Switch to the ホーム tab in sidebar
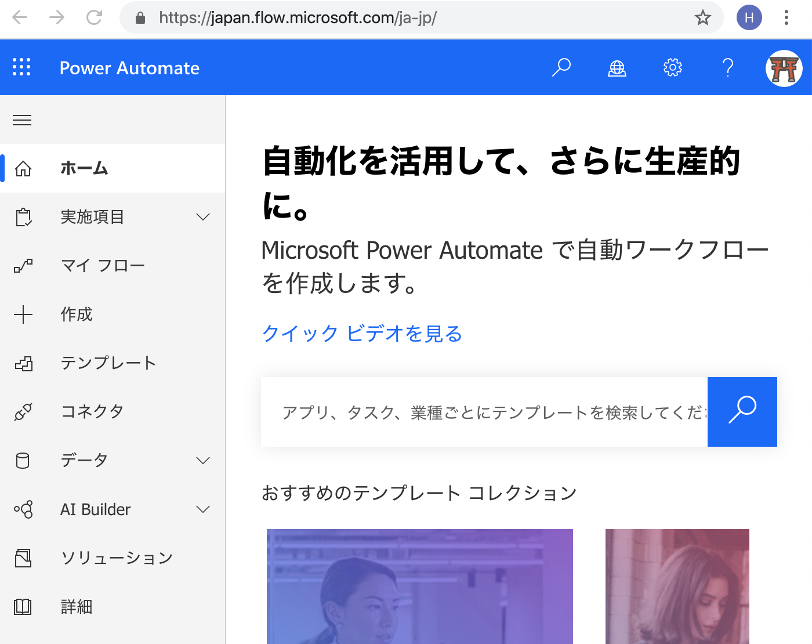The image size is (812, 644). [x=84, y=168]
